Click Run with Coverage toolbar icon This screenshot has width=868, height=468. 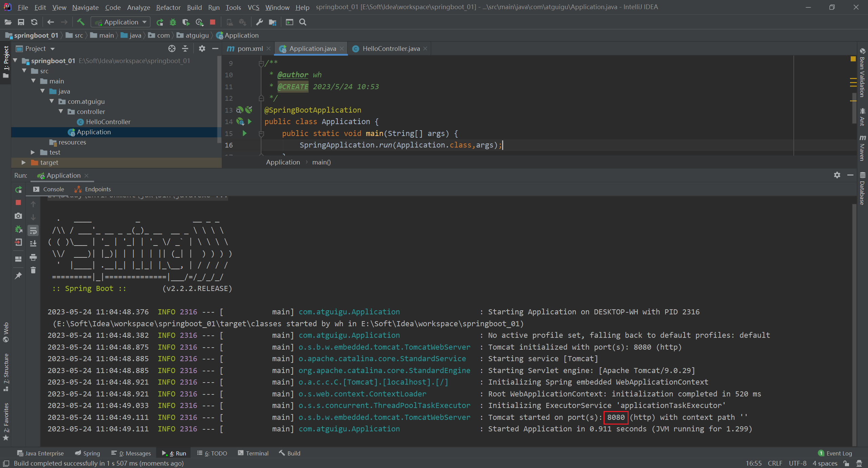coord(186,22)
